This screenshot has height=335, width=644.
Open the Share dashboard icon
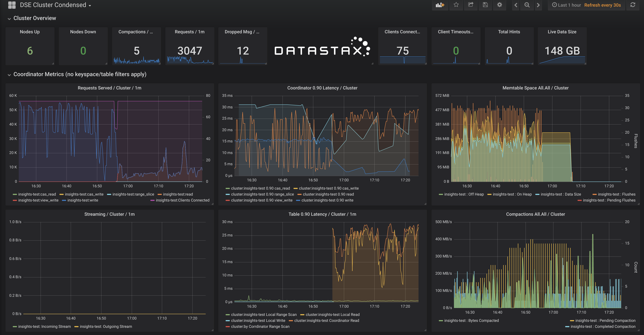pos(471,5)
